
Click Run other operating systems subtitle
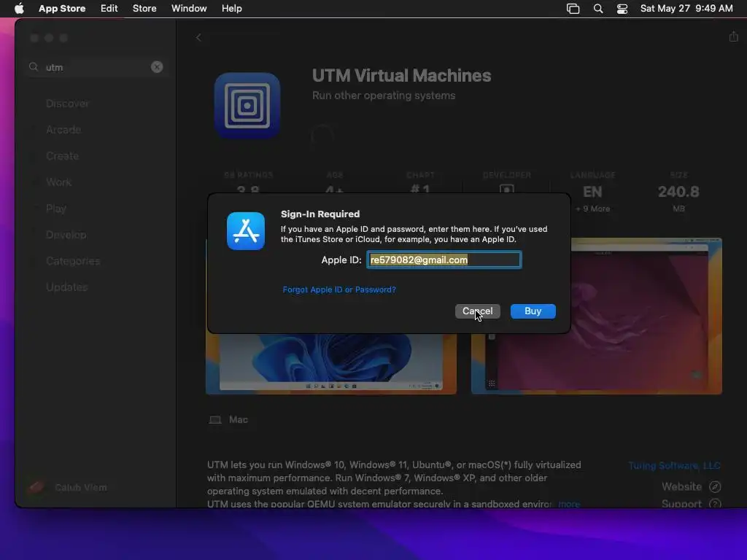(384, 96)
